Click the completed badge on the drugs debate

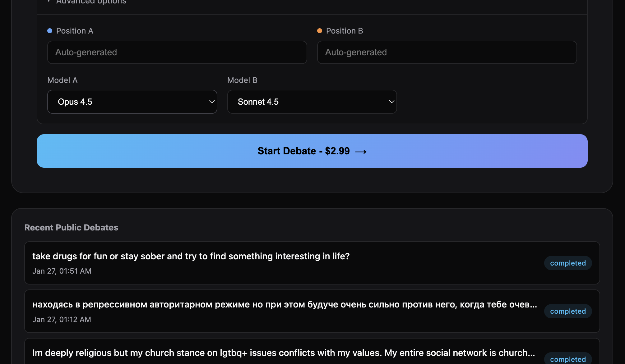point(568,263)
